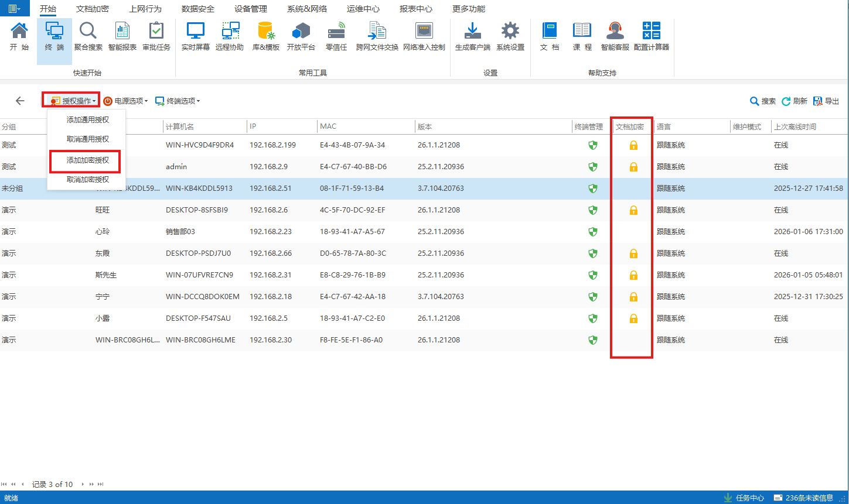This screenshot has height=504, width=849.
Task: Switch to the 文档加密 ribbon tab
Action: [x=93, y=9]
